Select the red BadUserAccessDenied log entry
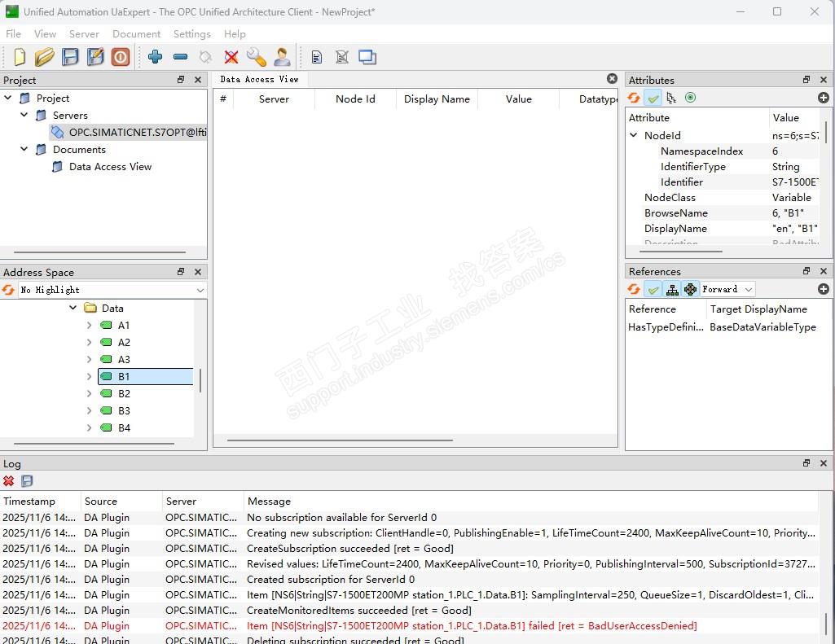Viewport: 835px width, 644px height. (409, 626)
